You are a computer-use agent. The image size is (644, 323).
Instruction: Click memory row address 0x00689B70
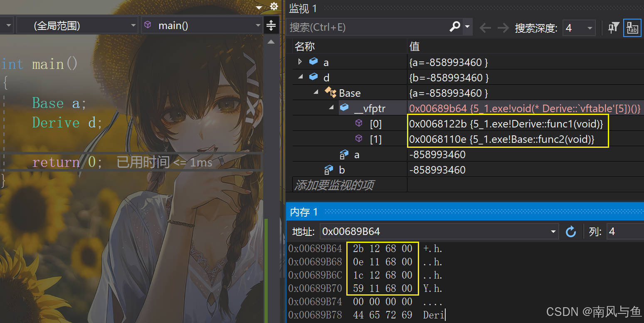point(315,289)
